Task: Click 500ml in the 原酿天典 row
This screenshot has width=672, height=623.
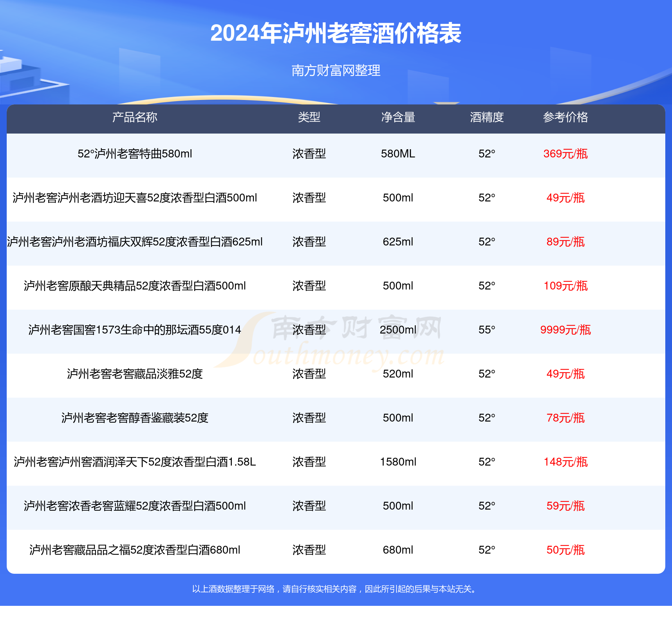Action: 398,286
